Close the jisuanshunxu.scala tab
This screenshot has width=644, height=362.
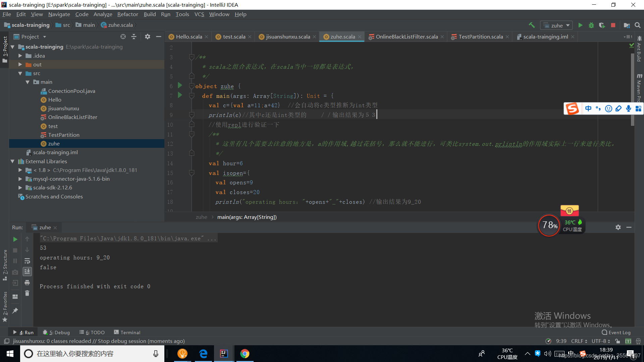pyautogui.click(x=314, y=37)
